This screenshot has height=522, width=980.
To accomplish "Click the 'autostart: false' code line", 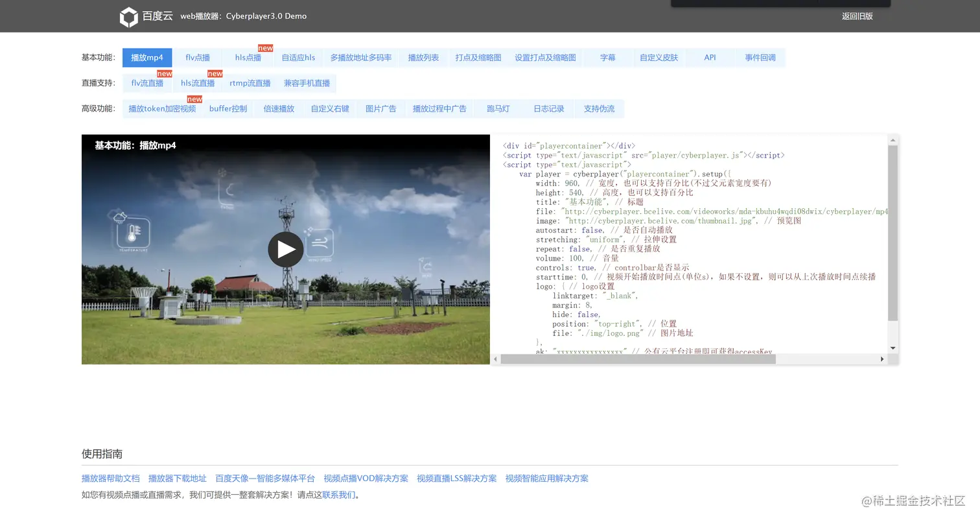I will coord(604,230).
